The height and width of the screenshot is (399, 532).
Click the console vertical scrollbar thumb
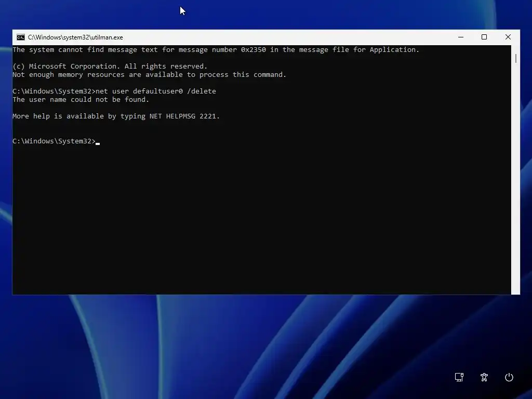pyautogui.click(x=516, y=58)
